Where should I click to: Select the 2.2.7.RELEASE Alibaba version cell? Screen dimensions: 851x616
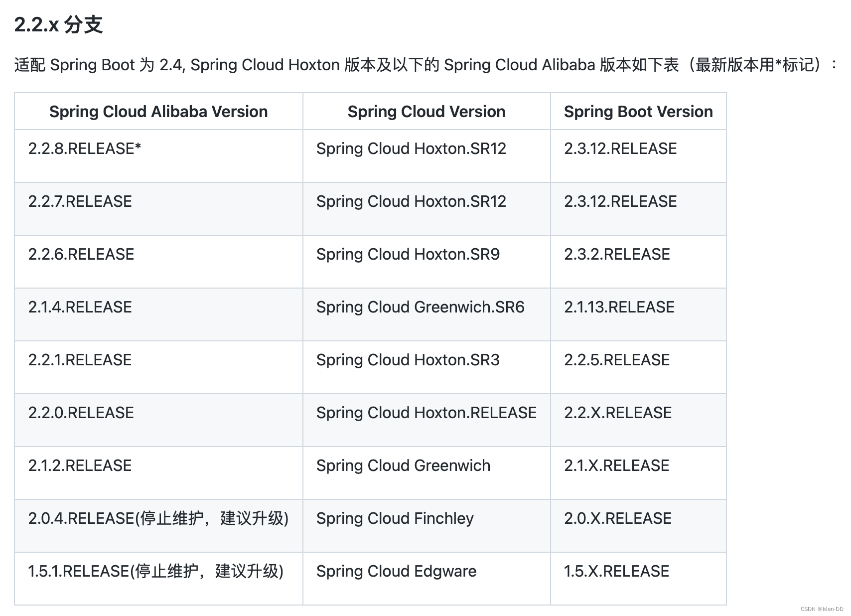(x=80, y=201)
